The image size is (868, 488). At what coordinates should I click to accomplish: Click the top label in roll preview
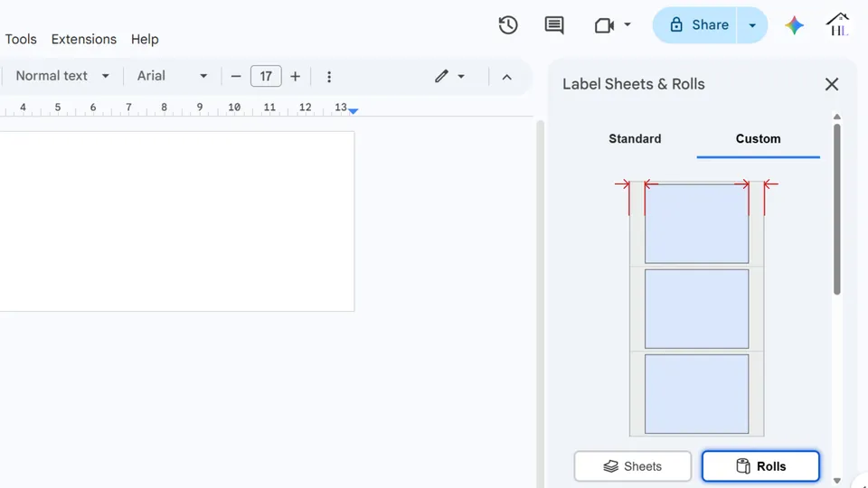696,223
